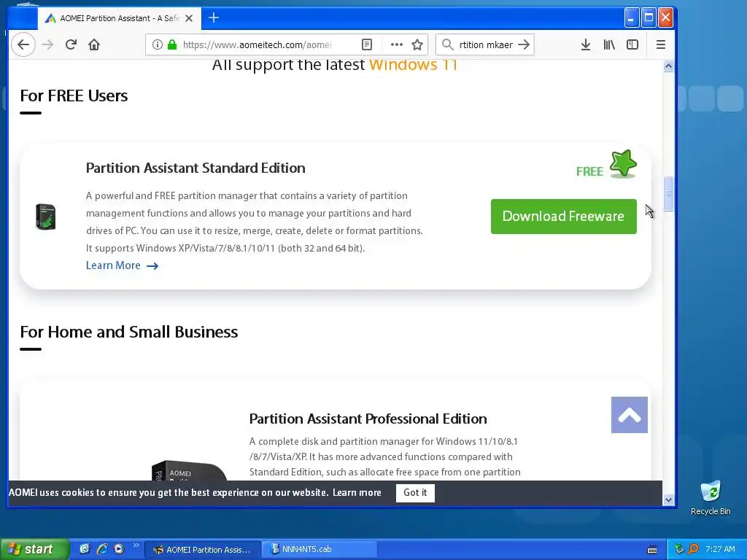747x560 pixels.
Task: Click For Home and Small Business heading
Action: pyautogui.click(x=129, y=332)
